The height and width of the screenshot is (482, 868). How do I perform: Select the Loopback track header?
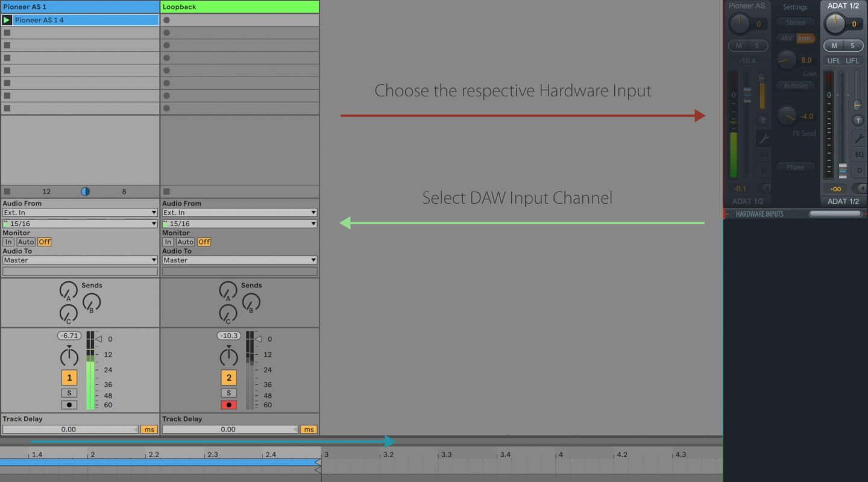point(239,7)
